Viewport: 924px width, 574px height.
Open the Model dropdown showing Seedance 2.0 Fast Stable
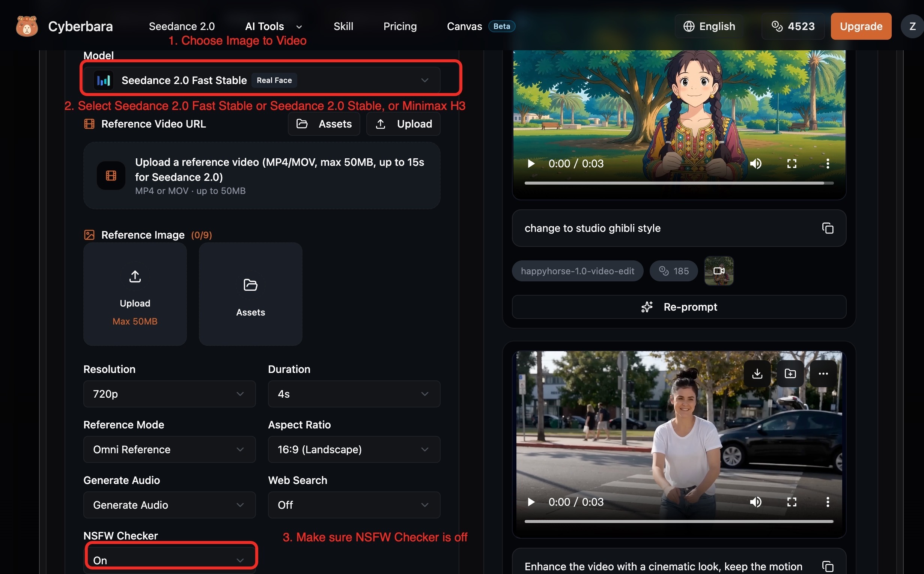262,80
